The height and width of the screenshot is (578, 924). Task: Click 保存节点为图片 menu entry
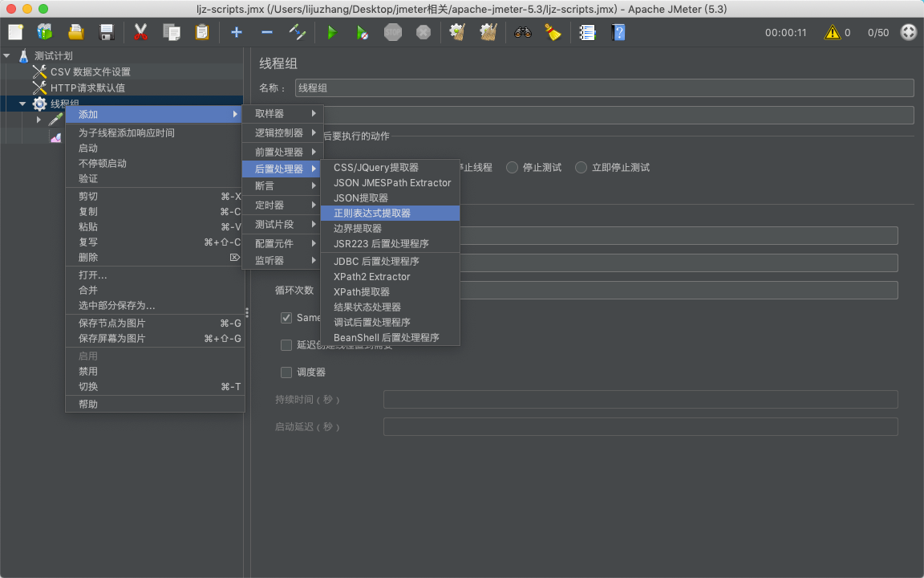(154, 324)
